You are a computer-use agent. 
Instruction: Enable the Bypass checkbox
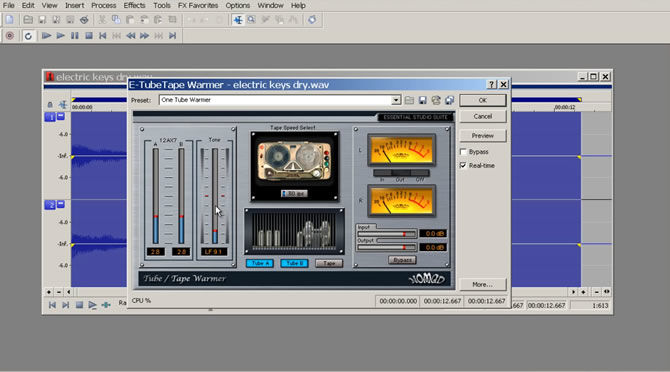tap(463, 152)
